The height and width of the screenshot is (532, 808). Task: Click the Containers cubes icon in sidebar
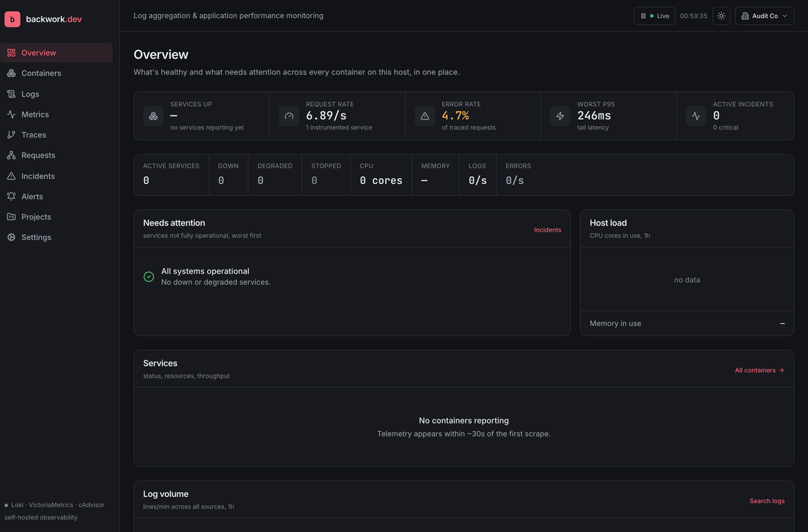click(x=11, y=73)
